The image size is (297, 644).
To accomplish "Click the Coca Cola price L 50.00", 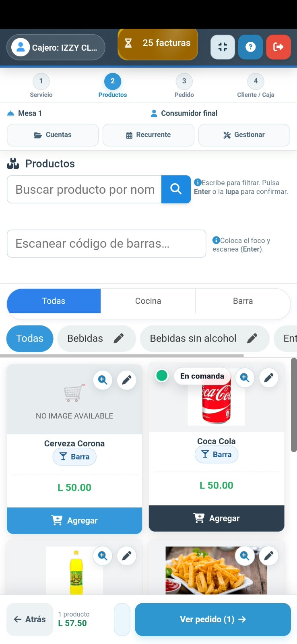I will 217,485.
